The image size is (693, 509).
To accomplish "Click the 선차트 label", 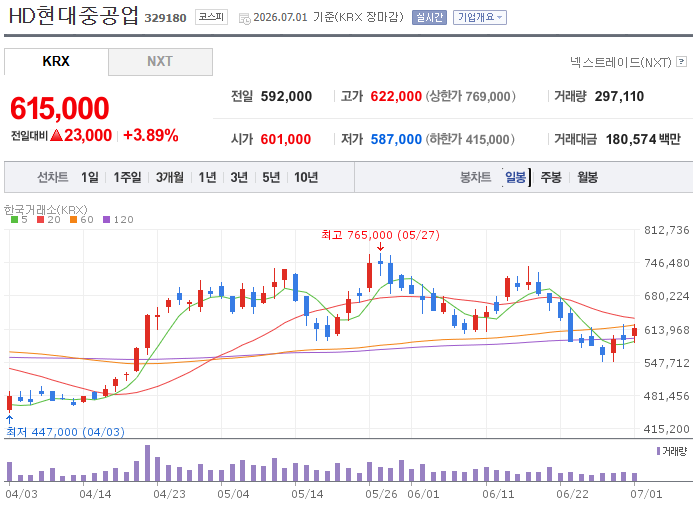I will click(x=53, y=177).
